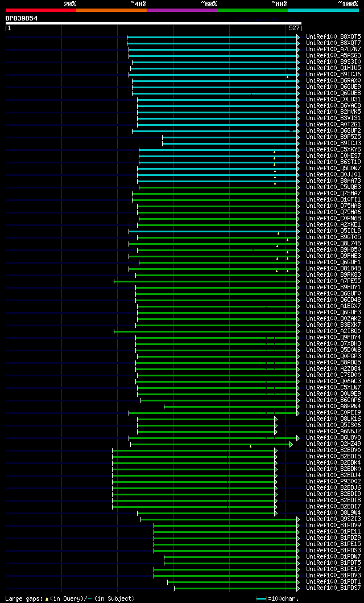
Task: Click the green bar for UniRef100_A7PE55
Action: tap(206, 281)
